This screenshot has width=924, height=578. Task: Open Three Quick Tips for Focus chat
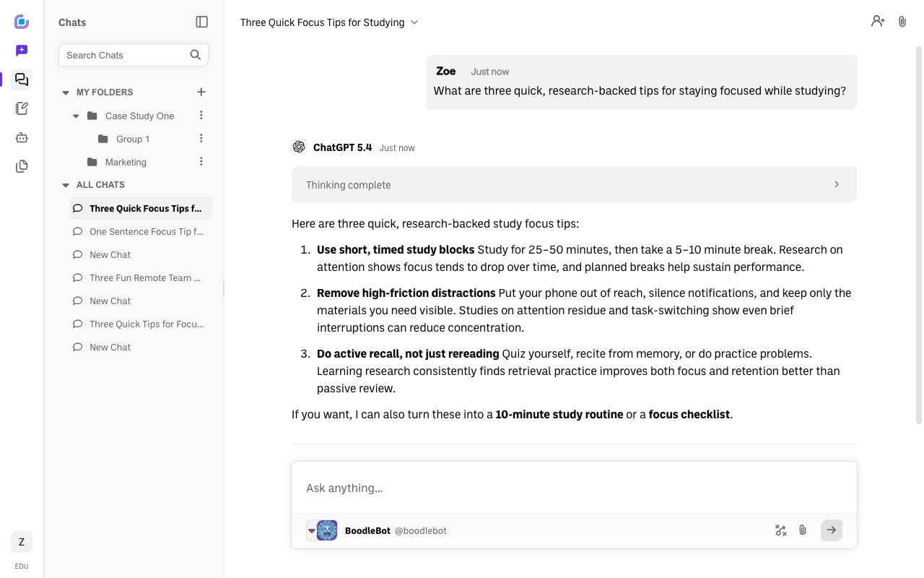click(x=141, y=324)
